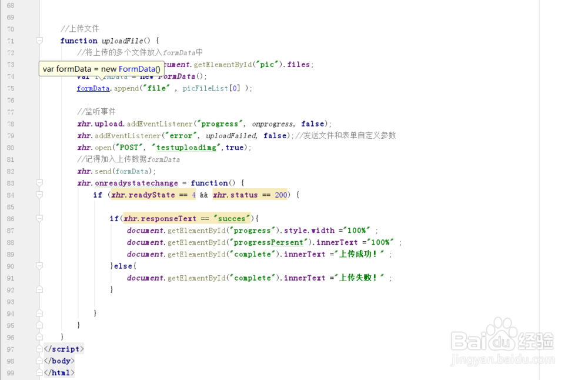Screen dimensions: 588x380
Task: Click the closing </html> tag text
Action: point(59,372)
